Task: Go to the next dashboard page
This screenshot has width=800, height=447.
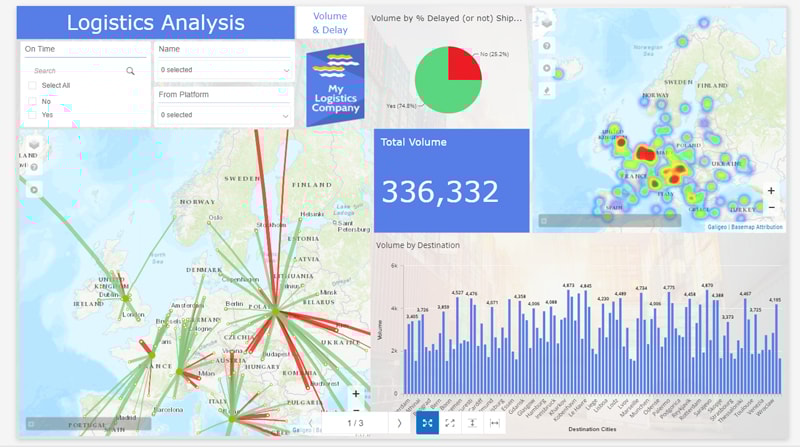Action: point(399,423)
